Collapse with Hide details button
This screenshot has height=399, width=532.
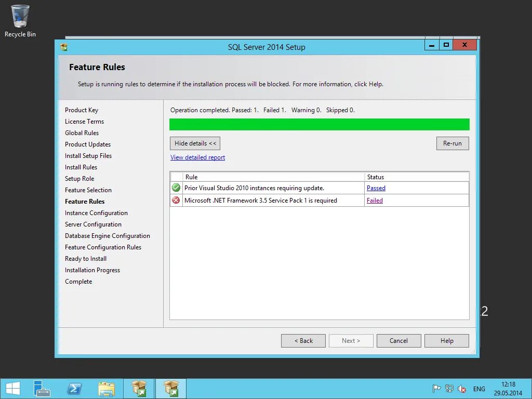click(x=195, y=143)
